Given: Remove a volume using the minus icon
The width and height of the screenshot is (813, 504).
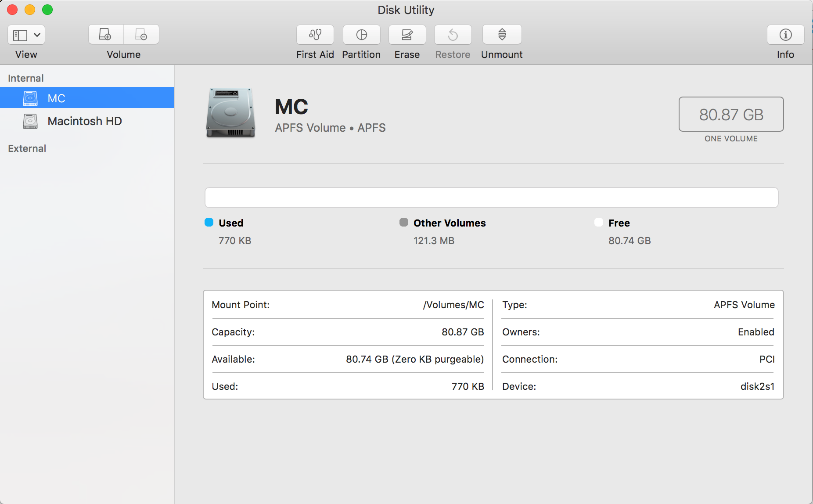Looking at the screenshot, I should (141, 34).
